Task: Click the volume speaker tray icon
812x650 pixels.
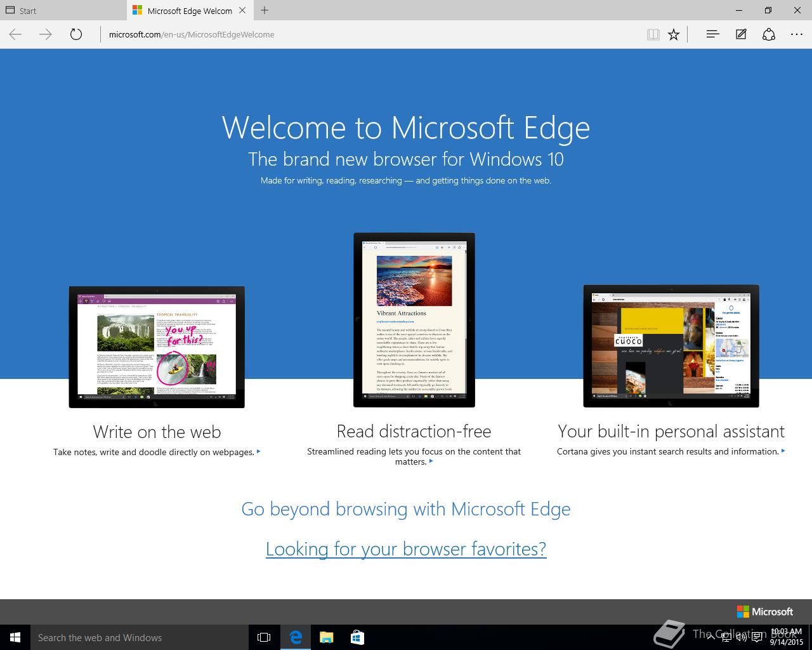Action: click(x=741, y=637)
